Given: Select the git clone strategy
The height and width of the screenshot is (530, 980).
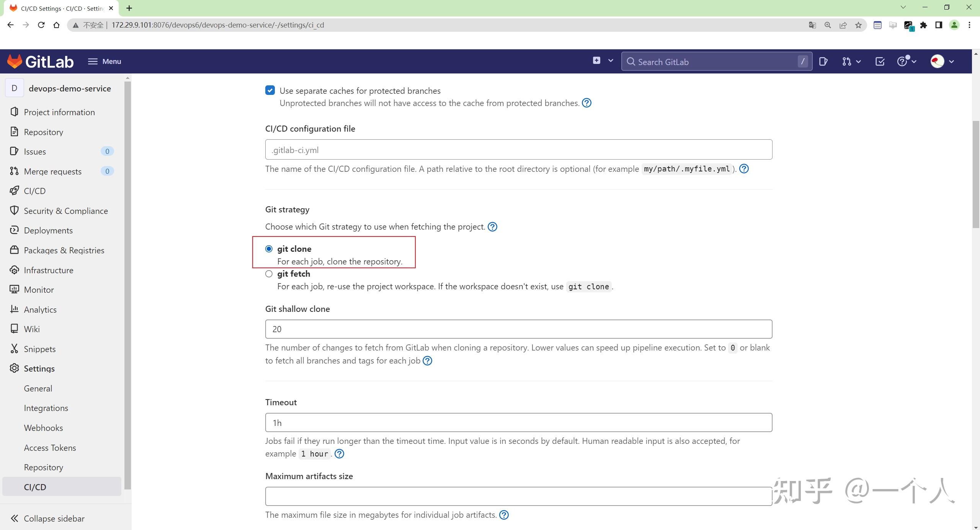Looking at the screenshot, I should click(x=269, y=248).
